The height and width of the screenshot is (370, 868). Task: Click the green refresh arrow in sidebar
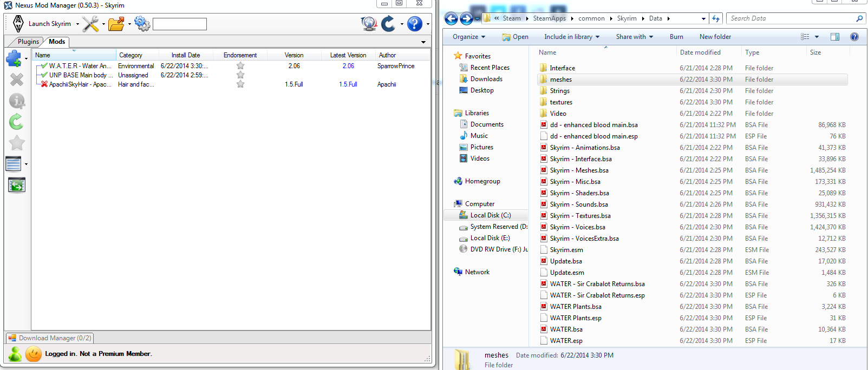tap(16, 122)
